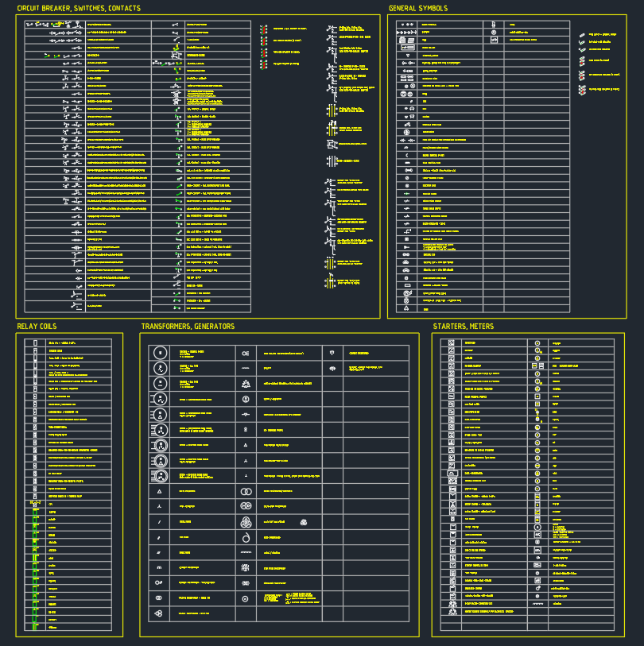Click the circled dot symbol near Transformers bottom
Viewport: 644px width, 646px height.
246,598
